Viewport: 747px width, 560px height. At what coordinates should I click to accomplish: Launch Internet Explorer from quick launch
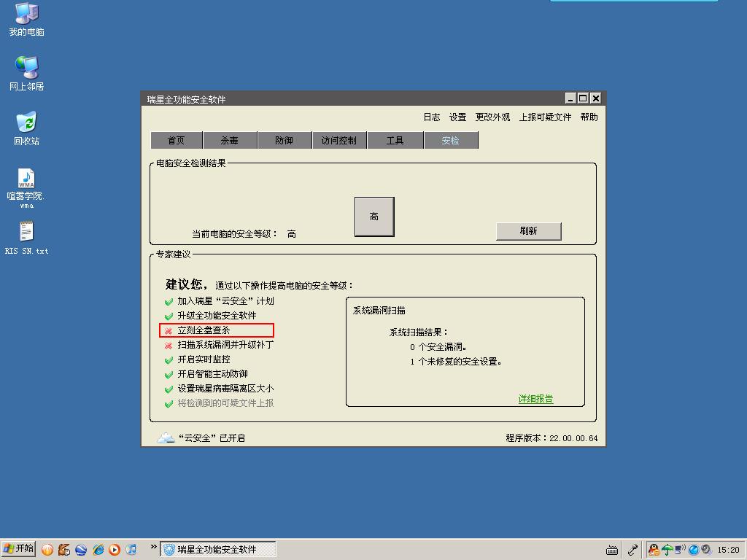pyautogui.click(x=98, y=550)
